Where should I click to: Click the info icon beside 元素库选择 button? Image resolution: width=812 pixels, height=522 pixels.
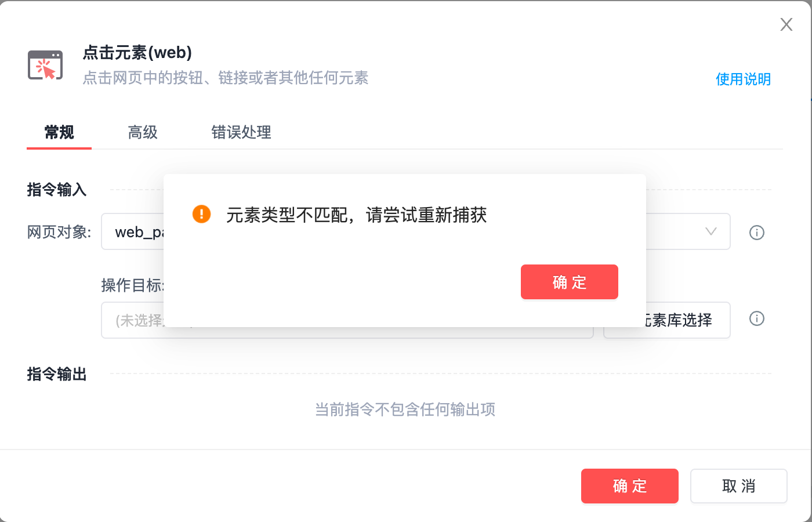(757, 318)
